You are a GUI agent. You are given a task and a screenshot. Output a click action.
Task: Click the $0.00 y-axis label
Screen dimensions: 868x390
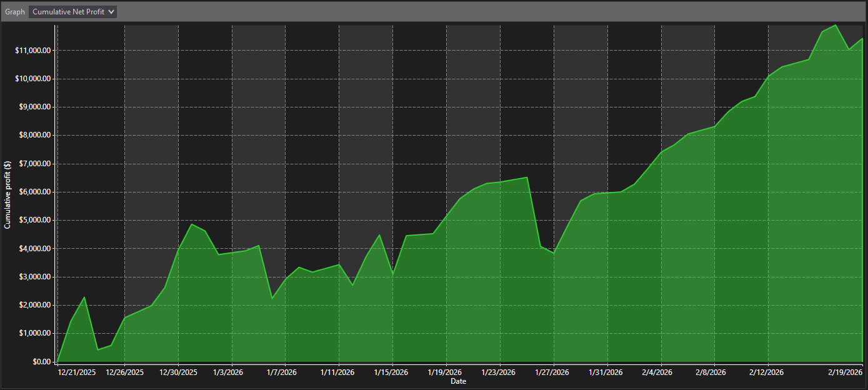point(42,361)
